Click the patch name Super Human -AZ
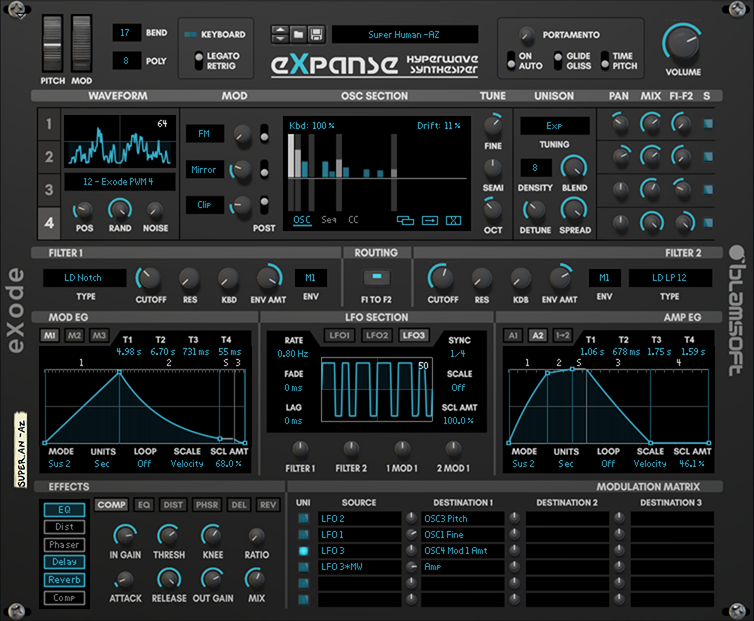This screenshot has height=621, width=754. (404, 35)
